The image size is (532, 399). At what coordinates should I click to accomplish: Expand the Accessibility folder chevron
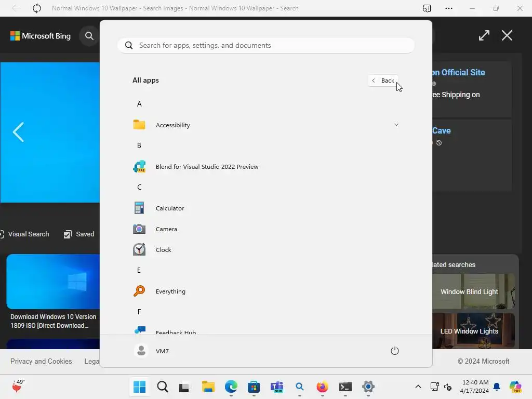396,125
